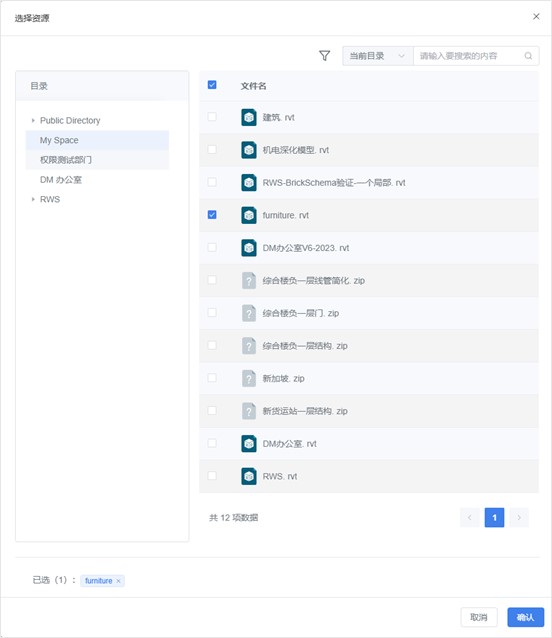The height and width of the screenshot is (638, 552).
Task: Check the 机电深化模型.rvt checkbox
Action: pyautogui.click(x=212, y=149)
